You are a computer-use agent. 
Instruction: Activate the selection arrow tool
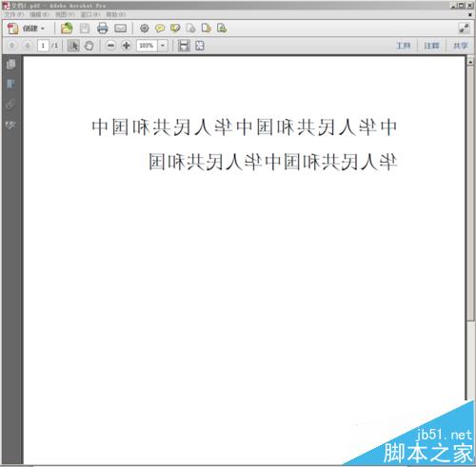pos(73,46)
